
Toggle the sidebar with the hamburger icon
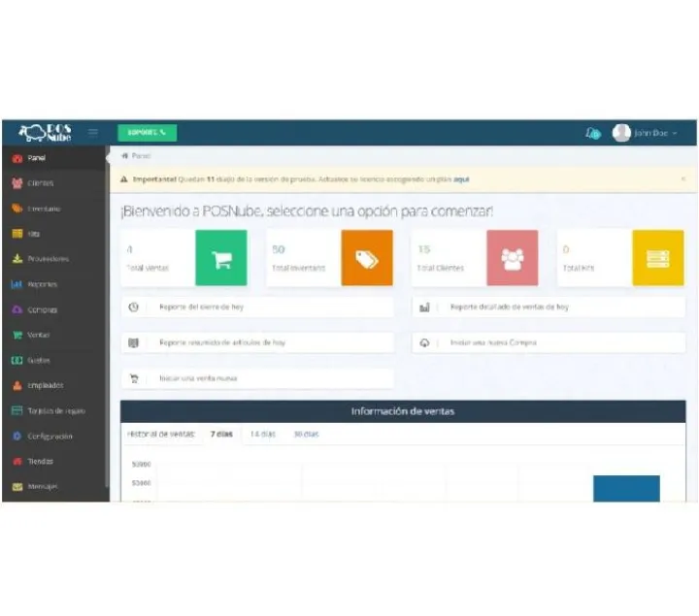[93, 132]
